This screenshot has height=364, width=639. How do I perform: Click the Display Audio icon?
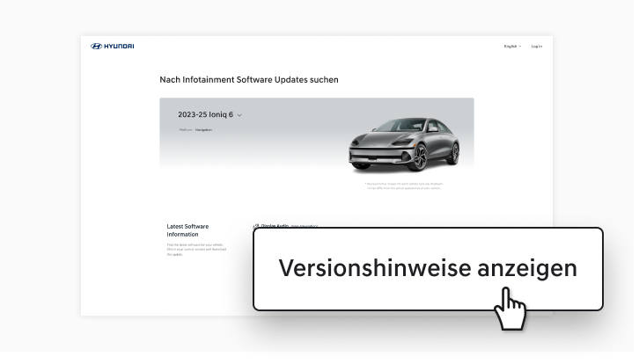click(256, 226)
